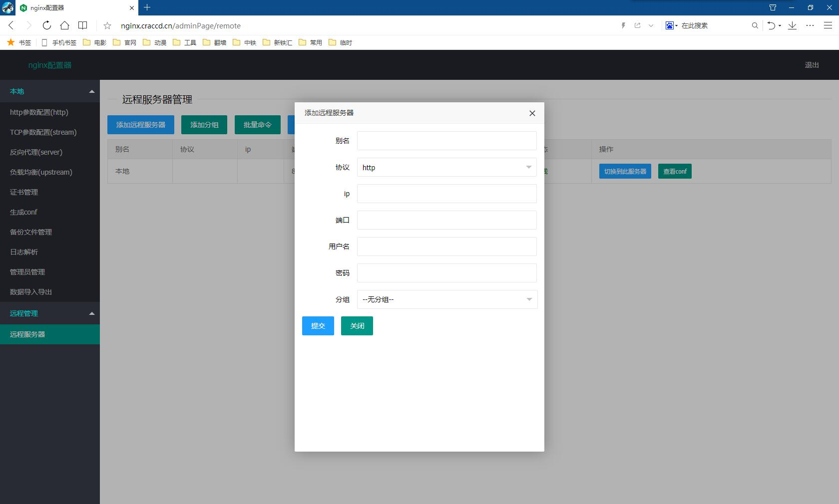Click the 查看conf button in the table
Viewport: 839px width, 504px height.
click(x=675, y=171)
